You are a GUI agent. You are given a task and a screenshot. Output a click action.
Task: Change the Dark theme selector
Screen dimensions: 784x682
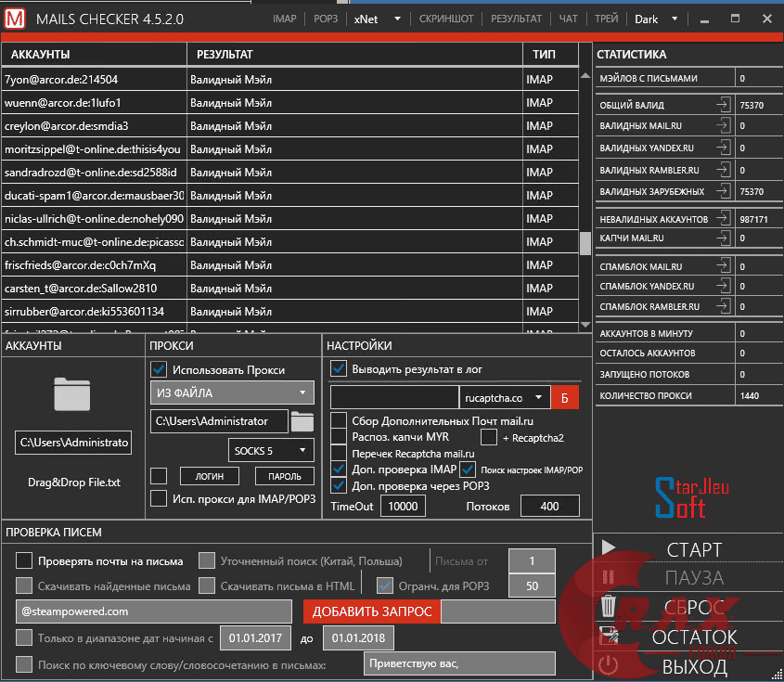[651, 18]
